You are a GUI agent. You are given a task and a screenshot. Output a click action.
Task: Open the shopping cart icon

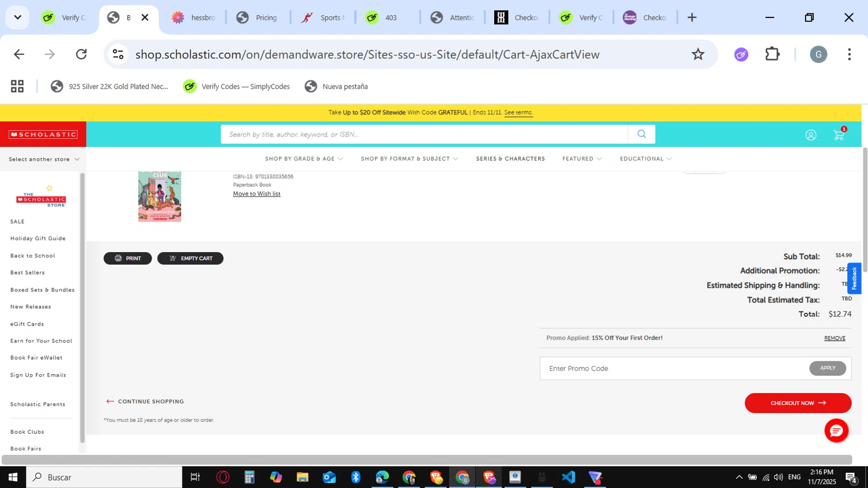click(x=839, y=134)
